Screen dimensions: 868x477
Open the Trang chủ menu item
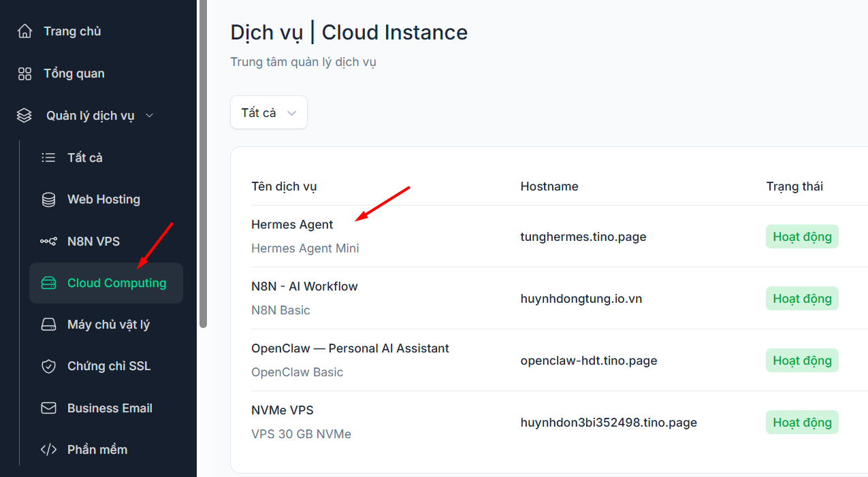pyautogui.click(x=72, y=31)
